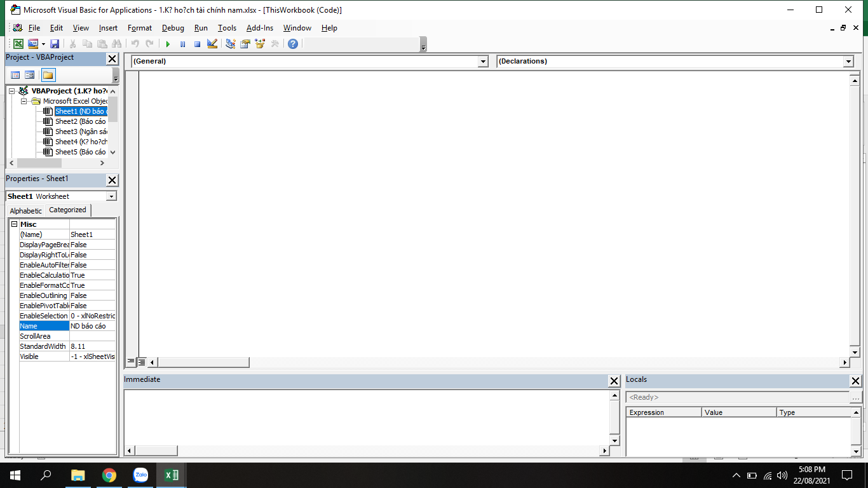
Task: Close the Locals window
Action: point(855,381)
